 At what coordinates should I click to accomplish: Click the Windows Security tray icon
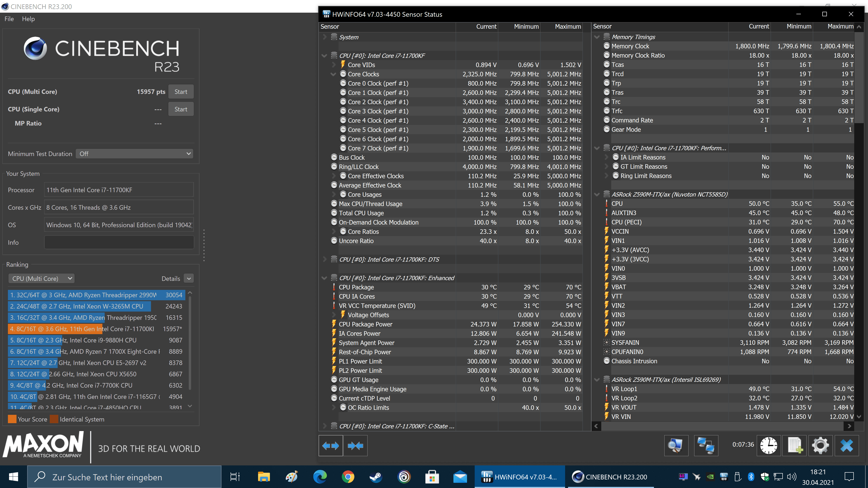coord(765,476)
